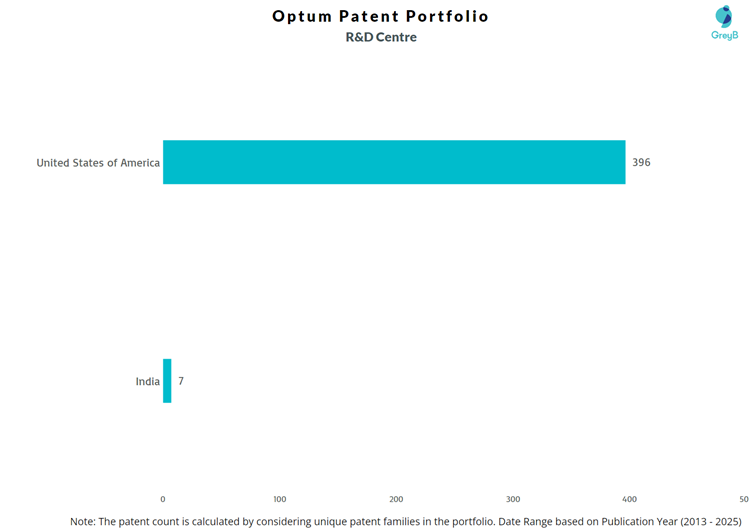Click the last x-axis tick at right edge

pyautogui.click(x=742, y=498)
